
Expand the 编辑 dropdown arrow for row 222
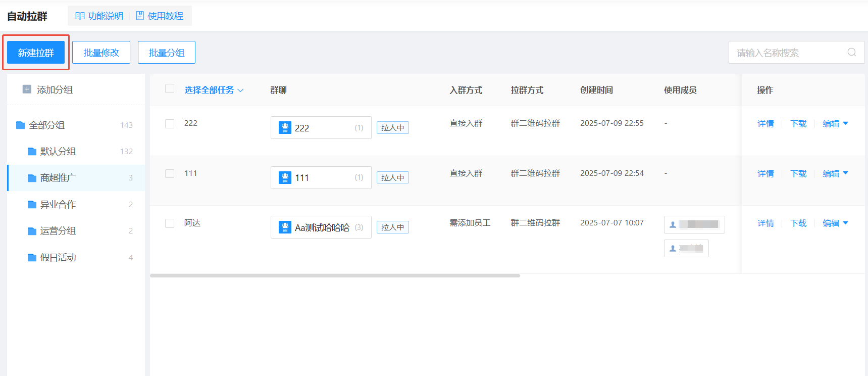(x=846, y=123)
